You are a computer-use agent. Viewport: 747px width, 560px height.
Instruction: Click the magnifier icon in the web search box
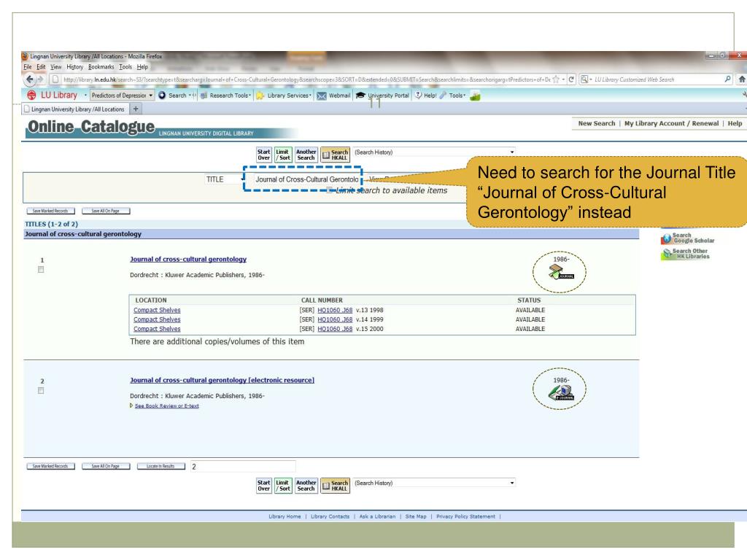[727, 79]
